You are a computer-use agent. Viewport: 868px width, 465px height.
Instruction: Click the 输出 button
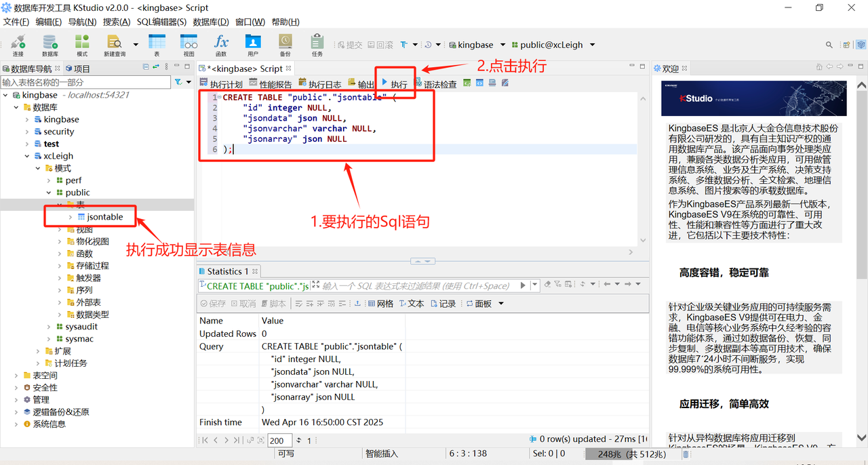click(361, 84)
